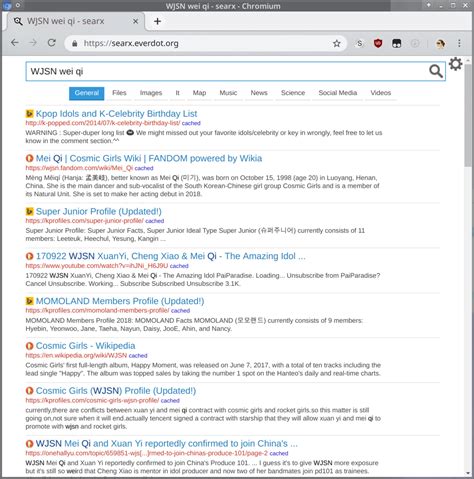Click the browser forward arrow
The image size is (474, 479).
pos(33,43)
